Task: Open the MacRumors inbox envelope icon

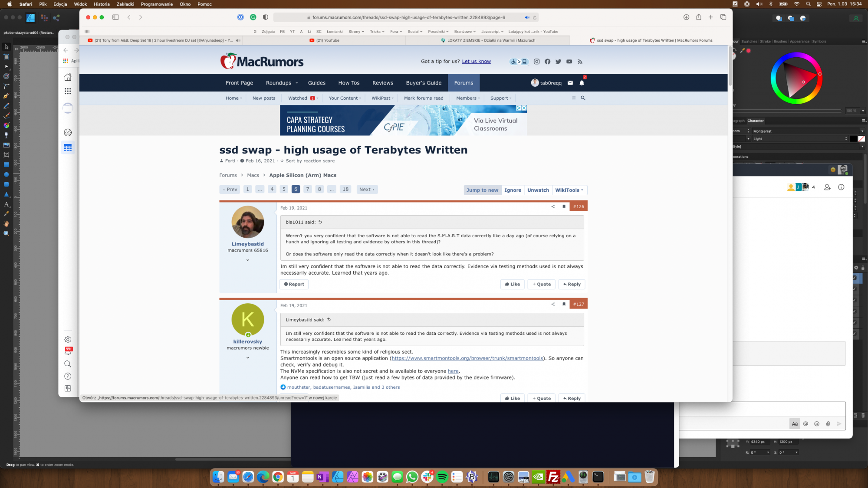Action: [x=570, y=83]
